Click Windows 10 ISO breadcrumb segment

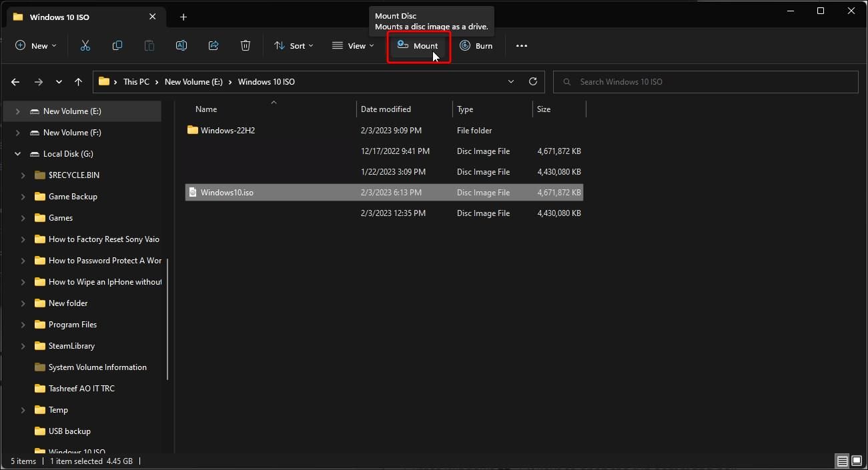coord(266,82)
